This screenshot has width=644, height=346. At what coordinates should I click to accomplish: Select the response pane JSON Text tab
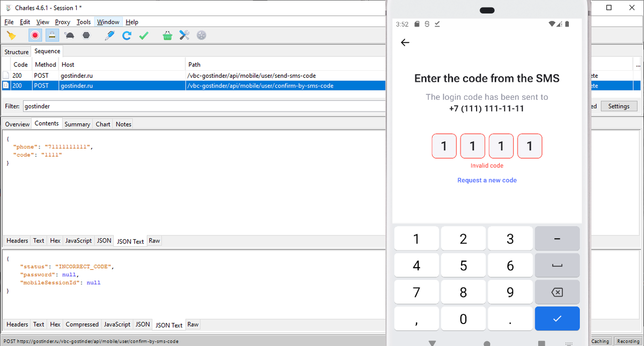(170, 325)
